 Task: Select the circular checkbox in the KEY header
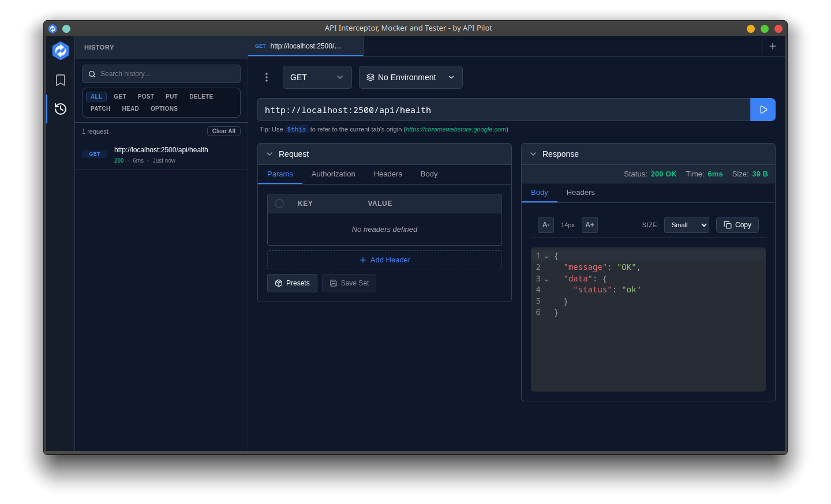tap(279, 203)
